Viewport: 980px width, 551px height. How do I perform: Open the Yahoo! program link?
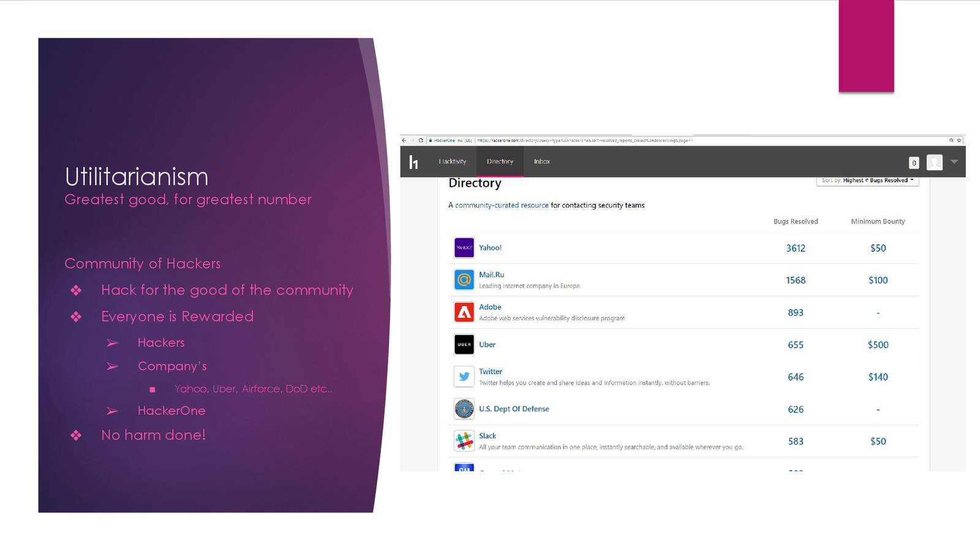tap(490, 248)
